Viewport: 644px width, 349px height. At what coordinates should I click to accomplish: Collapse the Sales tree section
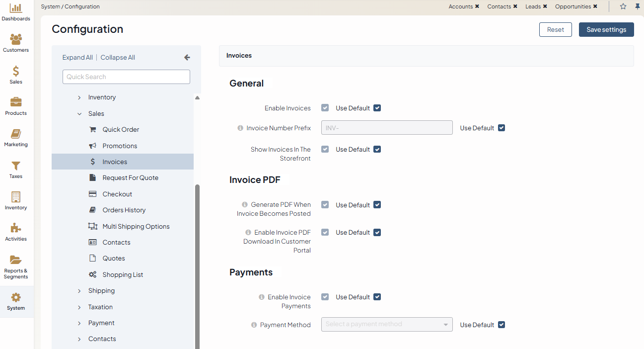(x=79, y=114)
